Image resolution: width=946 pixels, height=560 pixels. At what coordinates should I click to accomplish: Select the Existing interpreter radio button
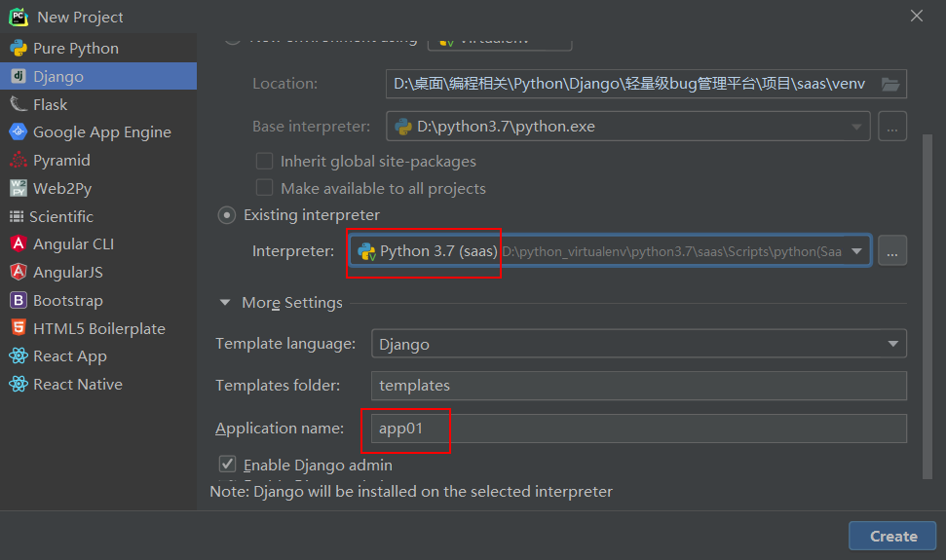[227, 215]
